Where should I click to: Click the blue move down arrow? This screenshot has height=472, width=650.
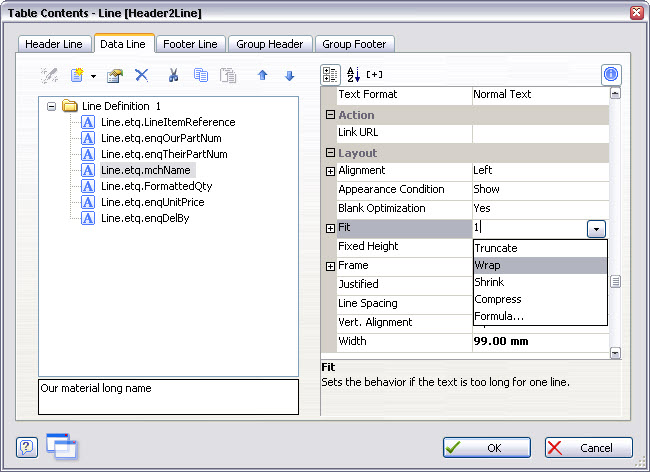coord(289,75)
